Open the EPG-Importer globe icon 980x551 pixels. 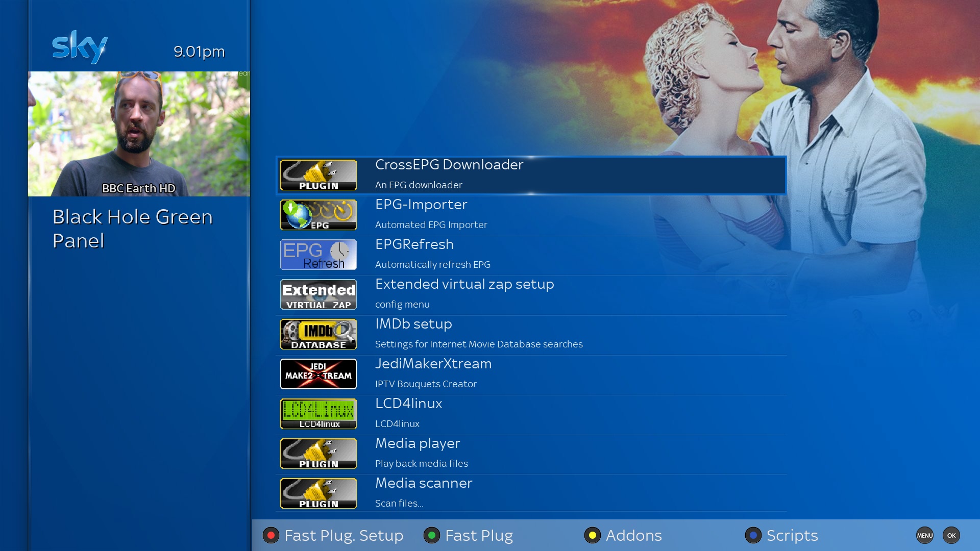(318, 215)
